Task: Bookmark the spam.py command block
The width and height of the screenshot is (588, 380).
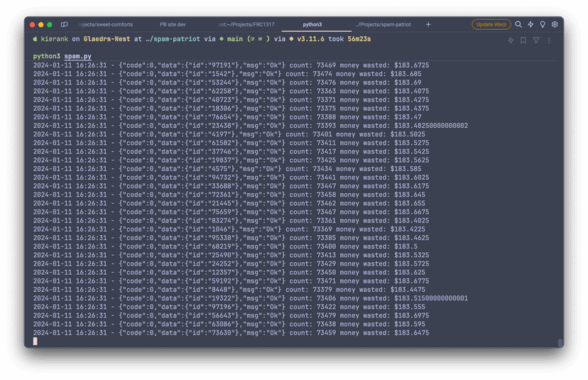Action: (523, 40)
